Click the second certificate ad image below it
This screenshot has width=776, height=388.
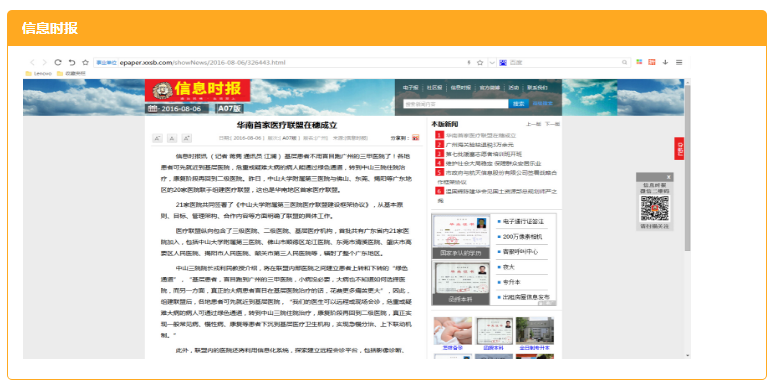coord(461,283)
